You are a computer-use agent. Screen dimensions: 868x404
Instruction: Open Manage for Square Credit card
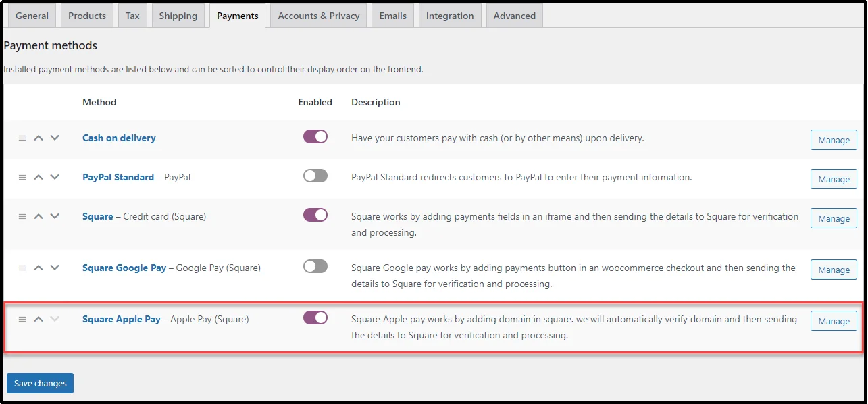[834, 218]
